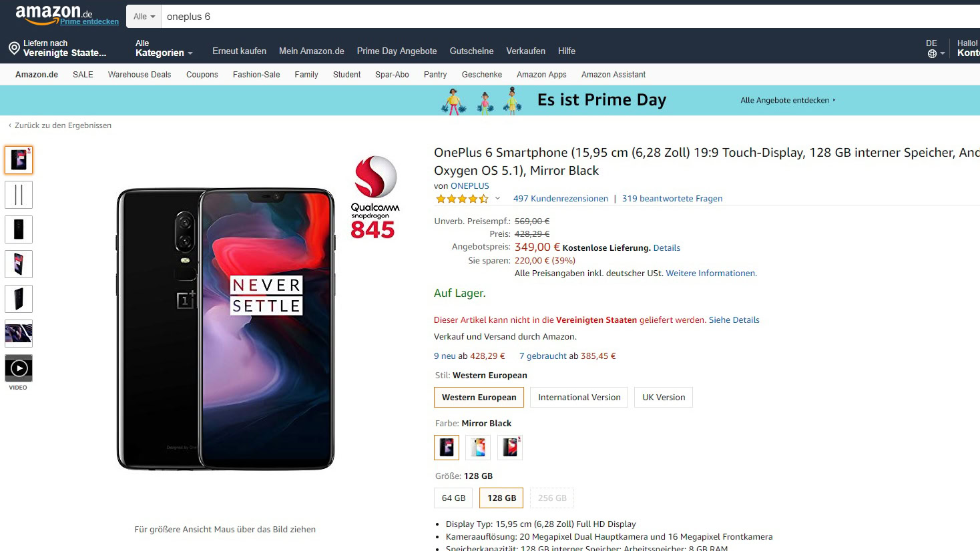
Task: Expand the Alle Kategorien menu
Action: tap(164, 48)
